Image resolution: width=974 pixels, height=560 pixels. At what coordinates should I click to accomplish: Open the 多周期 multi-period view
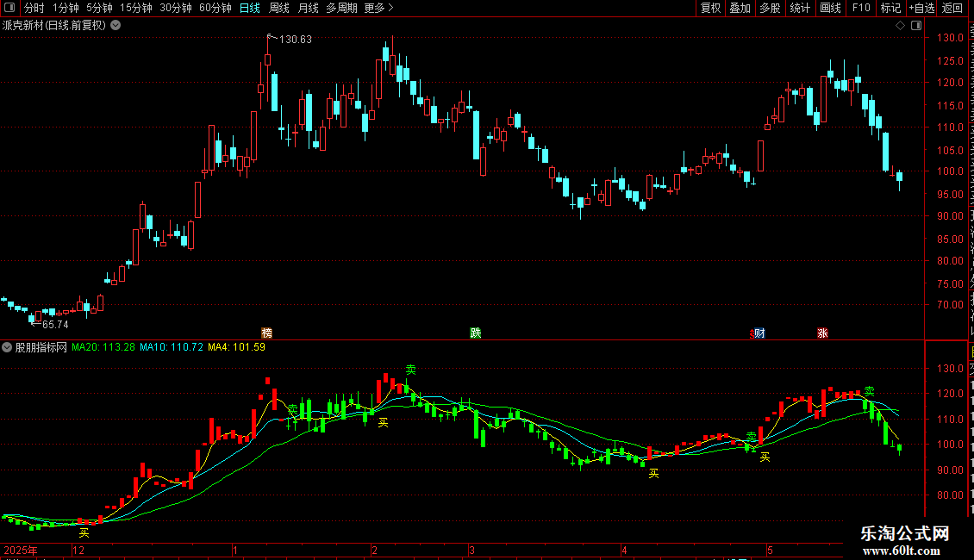point(341,8)
